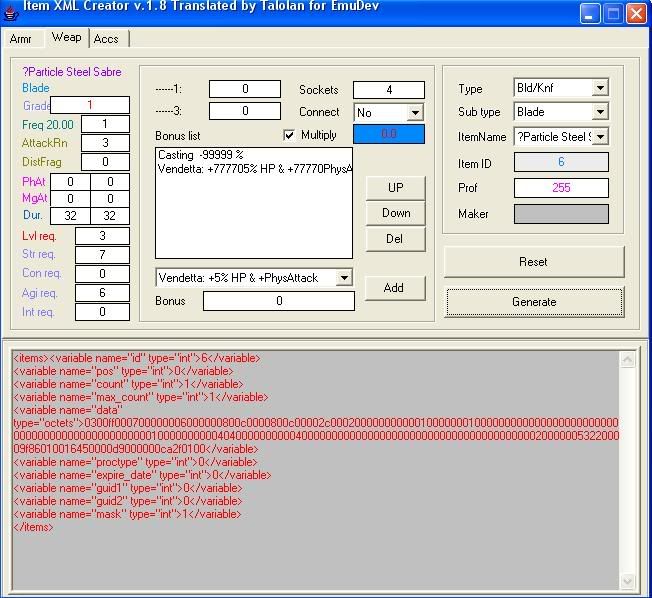Image resolution: width=652 pixels, height=598 pixels.
Task: Expand the Connect dropdown set to No
Action: click(x=415, y=113)
